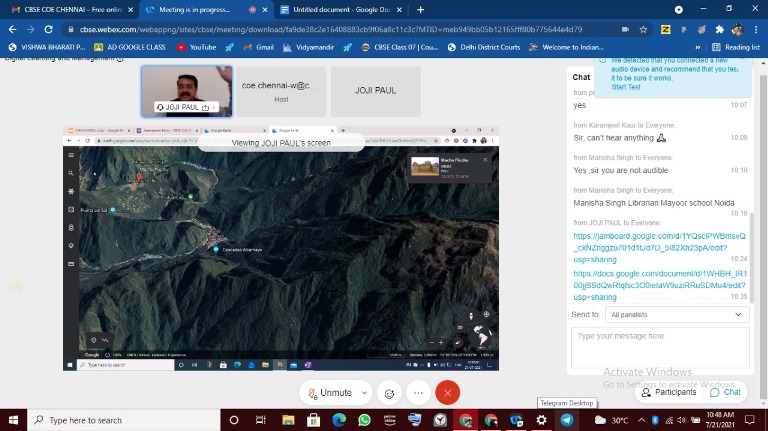Select JOJI PAUL's video thumbnail
Screen dimensions: 768x431
(187, 91)
